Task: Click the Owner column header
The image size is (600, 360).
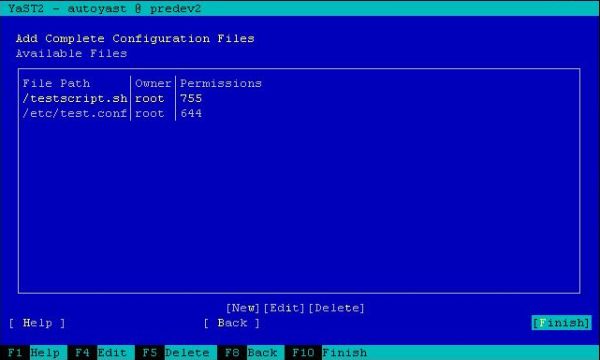Action: (x=153, y=83)
